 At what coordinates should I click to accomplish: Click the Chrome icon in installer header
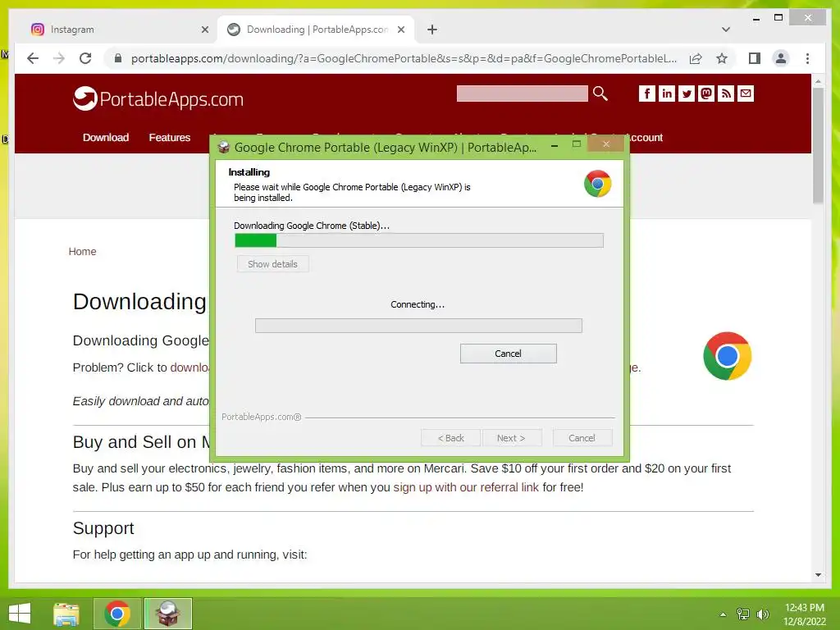[x=597, y=184]
